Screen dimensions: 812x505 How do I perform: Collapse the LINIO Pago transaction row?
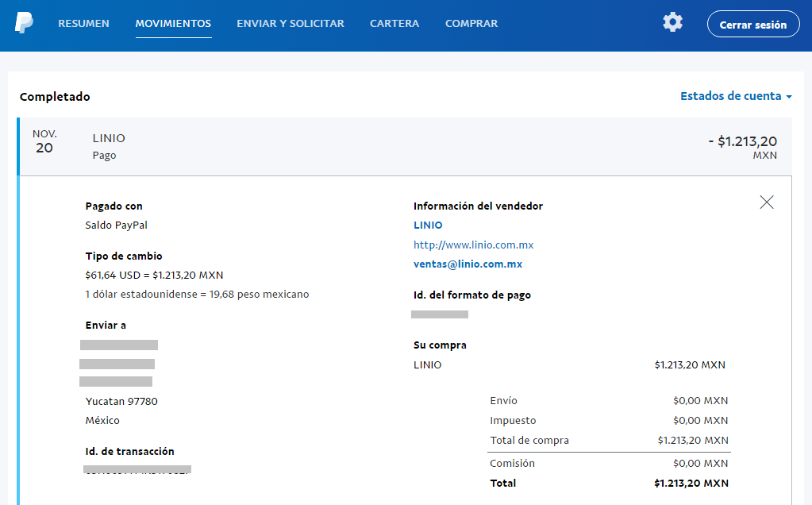[x=405, y=147]
